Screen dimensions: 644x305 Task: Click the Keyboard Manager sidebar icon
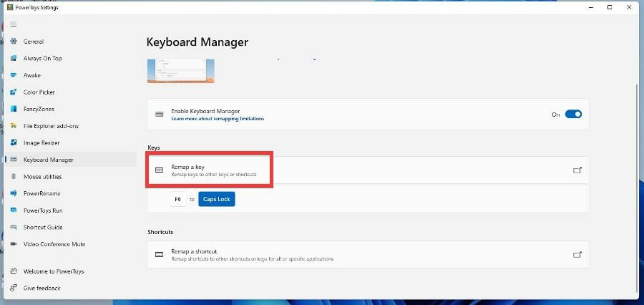14,160
